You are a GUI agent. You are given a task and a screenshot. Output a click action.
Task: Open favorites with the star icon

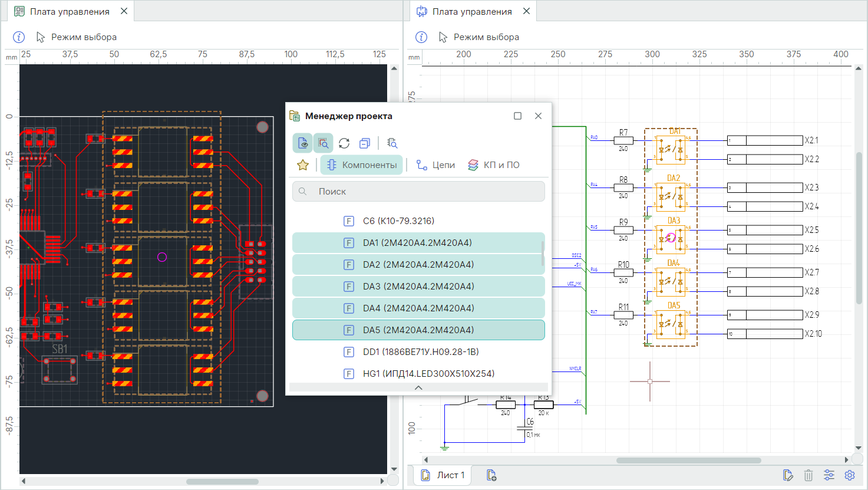303,165
